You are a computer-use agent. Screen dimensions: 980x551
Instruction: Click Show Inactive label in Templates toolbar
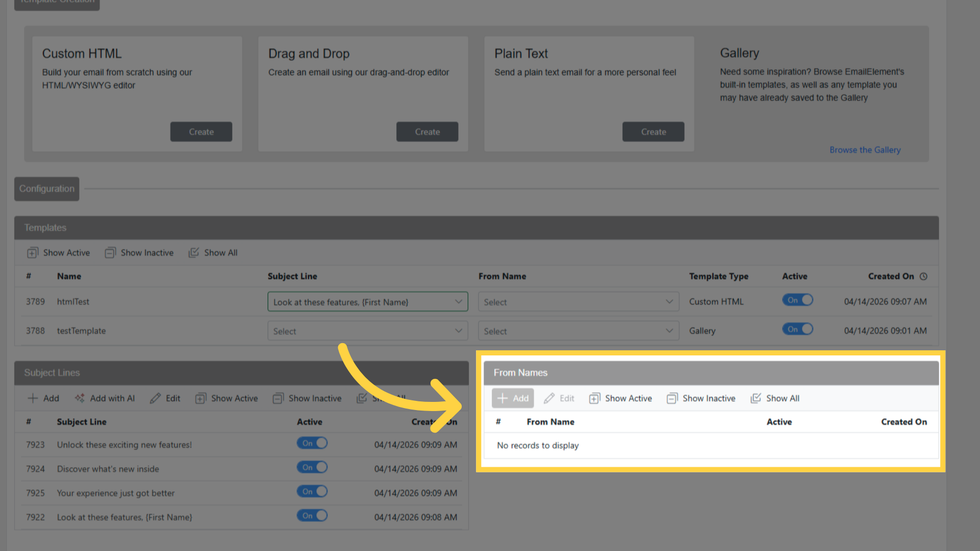coord(147,253)
